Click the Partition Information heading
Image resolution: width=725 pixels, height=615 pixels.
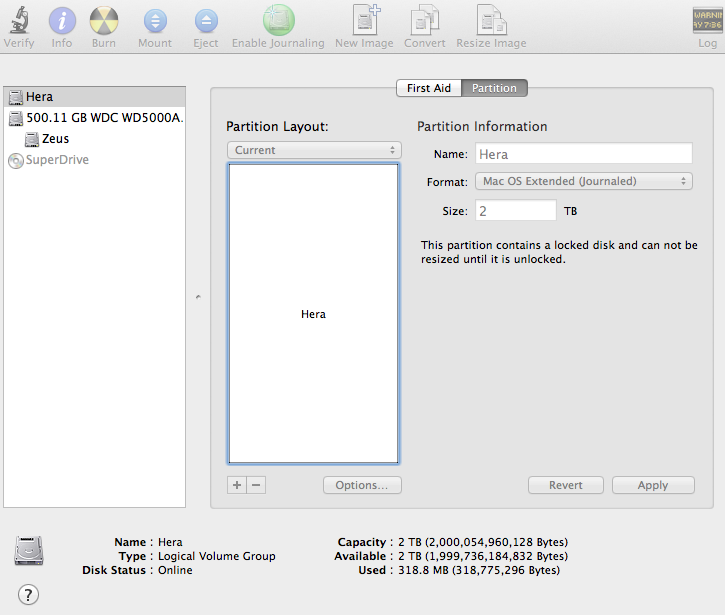(482, 126)
